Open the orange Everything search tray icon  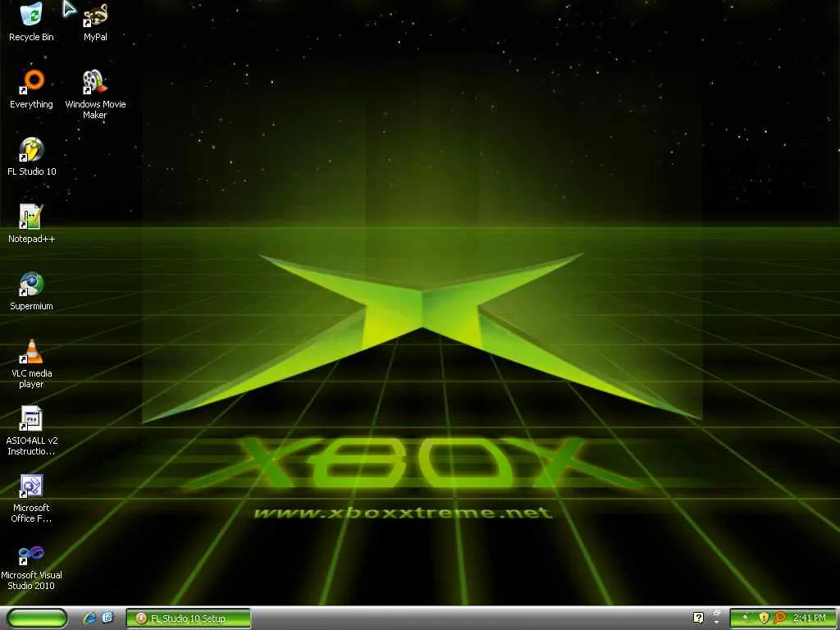tap(780, 619)
